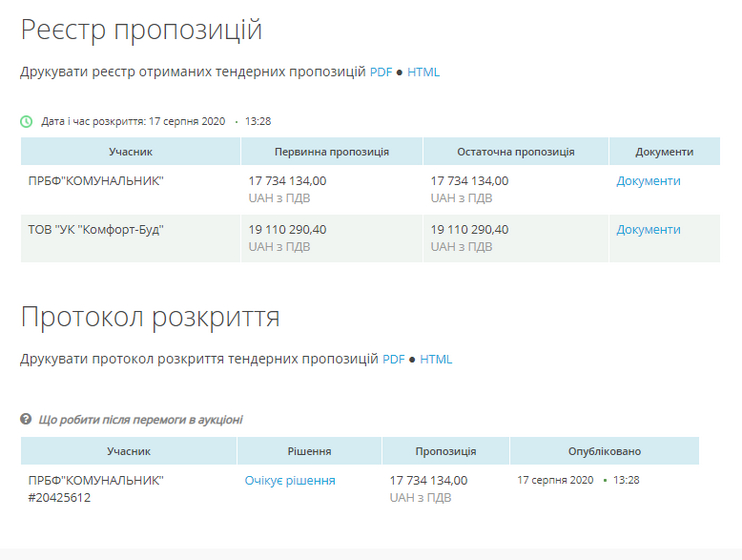Click the "Реєстр пропозицій" heading
This screenshot has height=560, width=742.
[141, 30]
